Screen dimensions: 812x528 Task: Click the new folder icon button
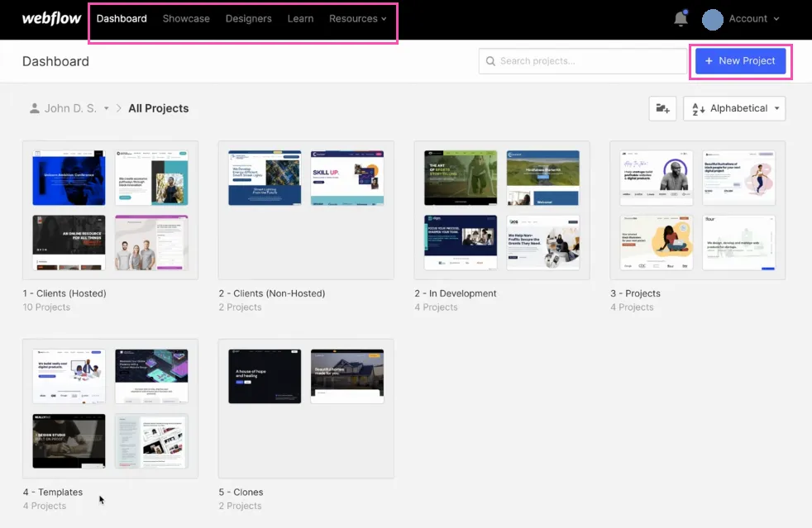click(x=662, y=109)
